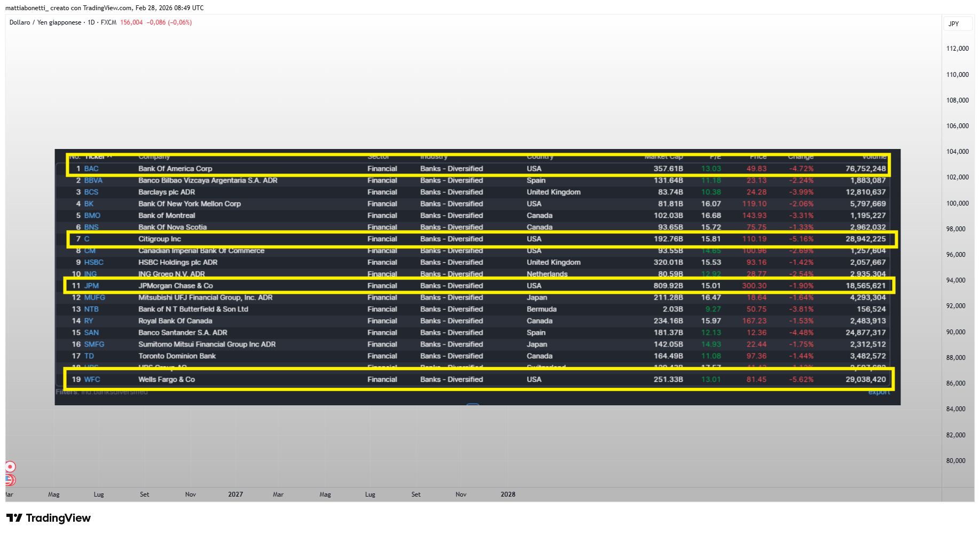Click Bermuda in the country column
The height and width of the screenshot is (534, 980).
542,310
